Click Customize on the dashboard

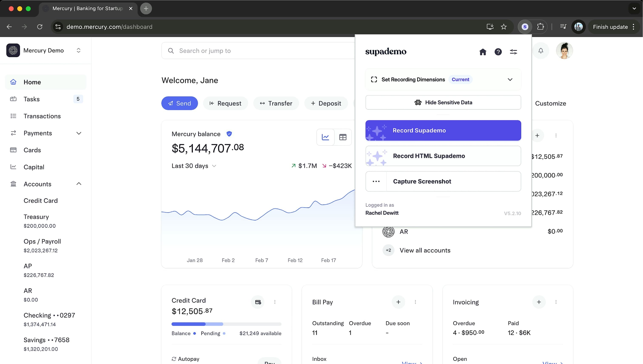550,103
